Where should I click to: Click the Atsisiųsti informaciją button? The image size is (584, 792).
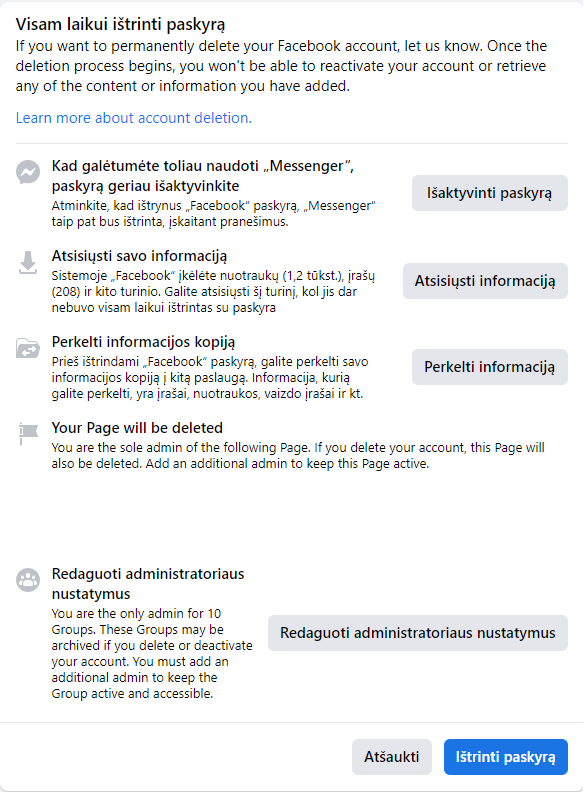(x=485, y=281)
